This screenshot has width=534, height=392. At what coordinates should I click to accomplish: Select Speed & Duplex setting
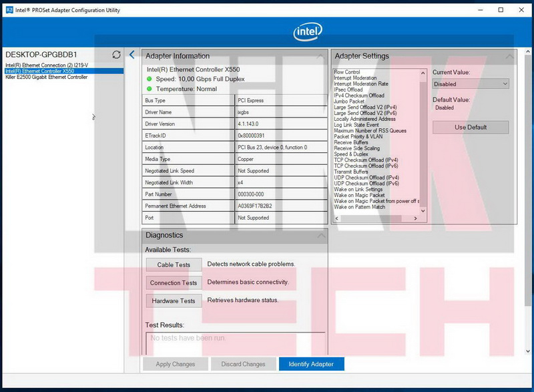(x=351, y=154)
